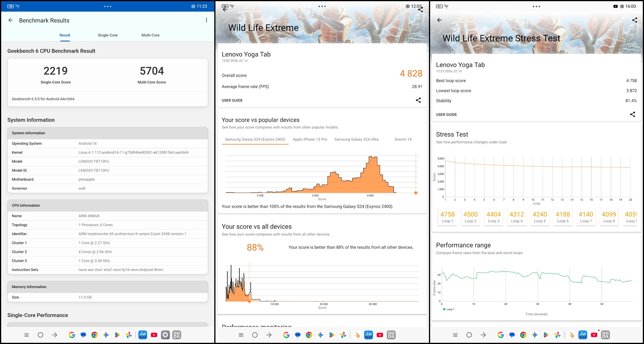Open USER GUIDE under Average frame rate
Image resolution: width=644 pixels, height=344 pixels.
click(232, 100)
